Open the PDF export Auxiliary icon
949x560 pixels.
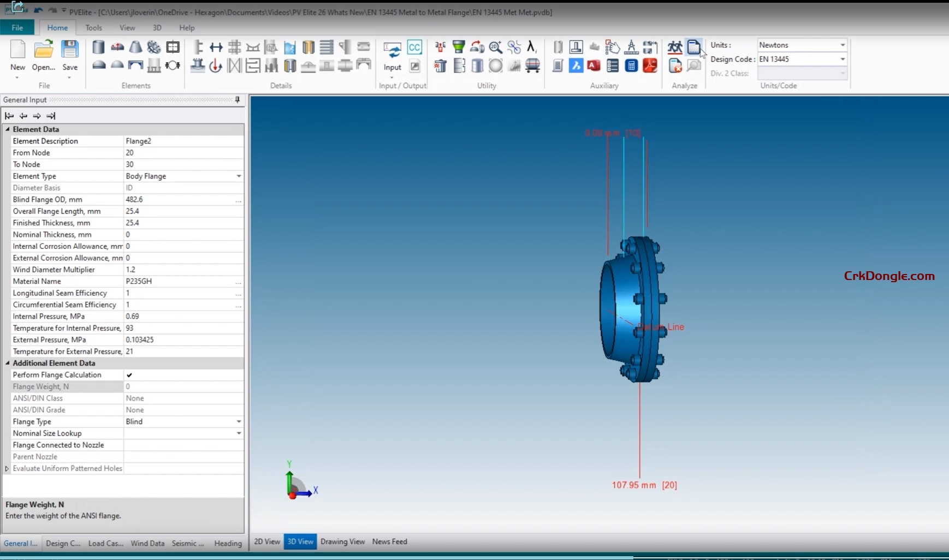click(x=650, y=65)
